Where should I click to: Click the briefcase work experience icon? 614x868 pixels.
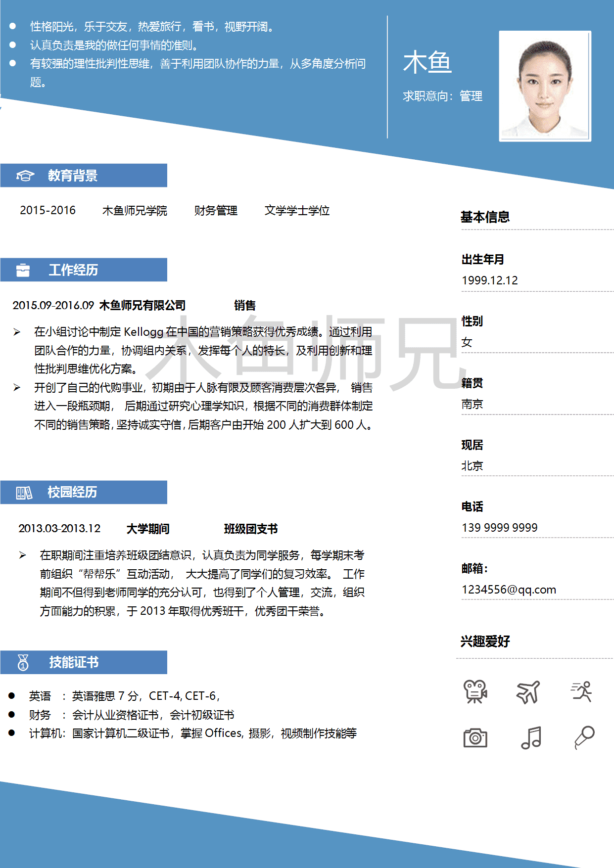click(23, 270)
